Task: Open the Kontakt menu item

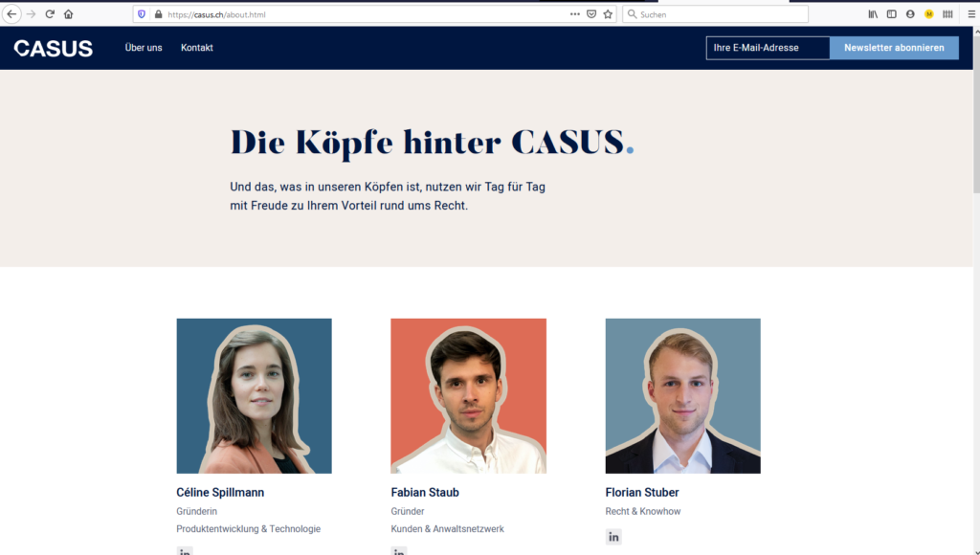Action: click(x=197, y=48)
